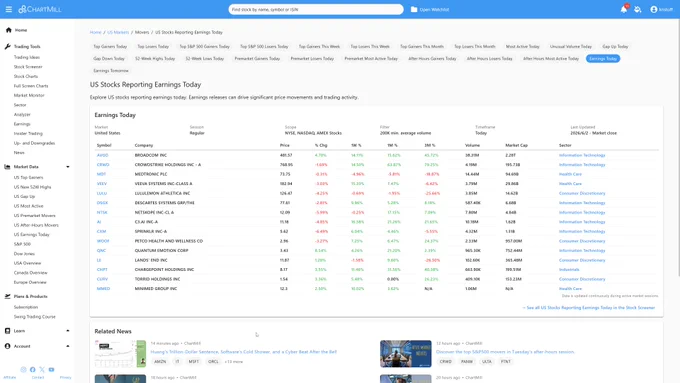Sort table by Market Cap column header
Image resolution: width=680 pixels, height=383 pixels.
[x=516, y=145]
